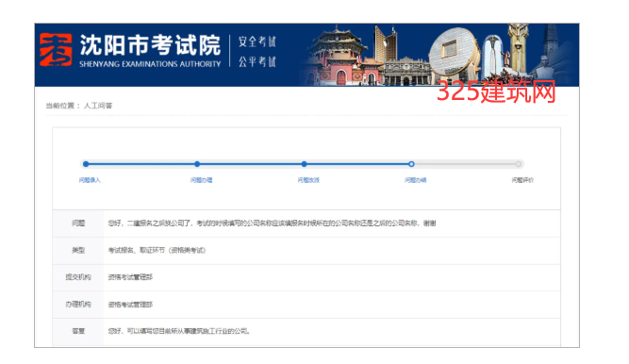Viewport: 629px width, 364px height.
Task: Click the 资格考试管理部 value in 提交机构 row
Action: 130,277
